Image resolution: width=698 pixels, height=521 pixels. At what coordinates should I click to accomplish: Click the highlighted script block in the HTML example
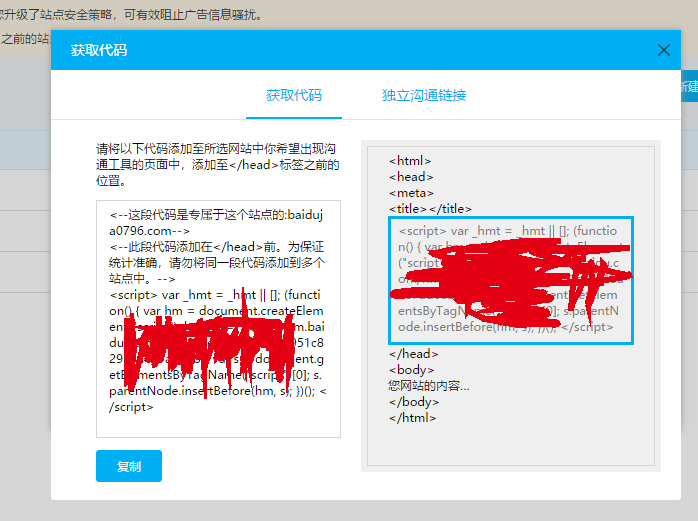point(511,281)
